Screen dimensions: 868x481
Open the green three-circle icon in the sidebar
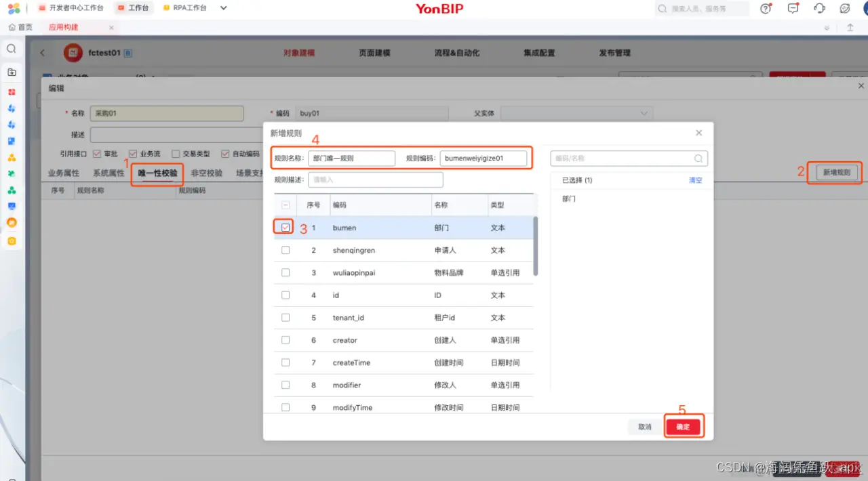[x=12, y=190]
